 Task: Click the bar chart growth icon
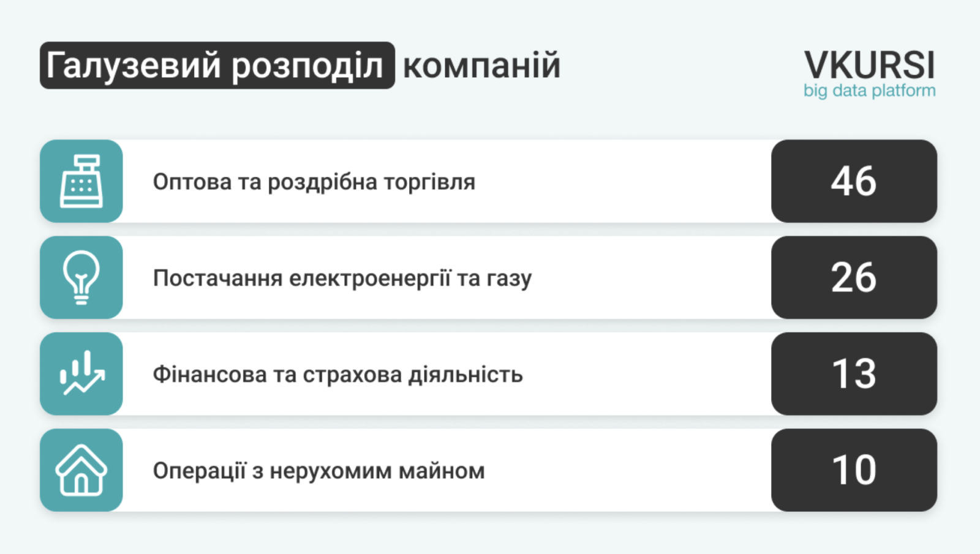(x=82, y=373)
